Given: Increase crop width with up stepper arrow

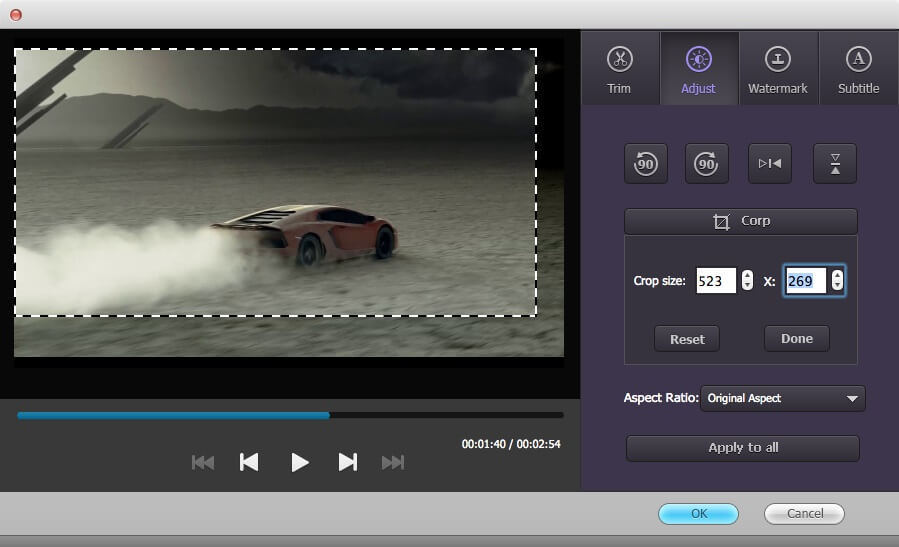Looking at the screenshot, I should tap(747, 275).
